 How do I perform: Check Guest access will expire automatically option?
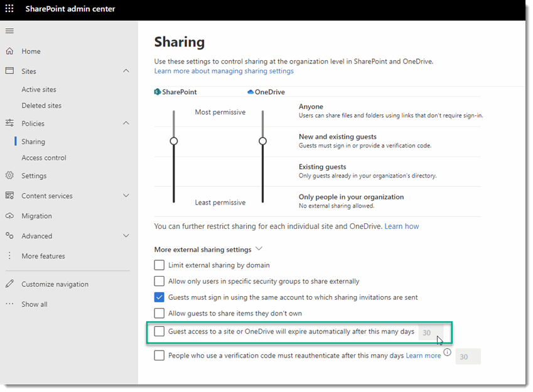(159, 331)
